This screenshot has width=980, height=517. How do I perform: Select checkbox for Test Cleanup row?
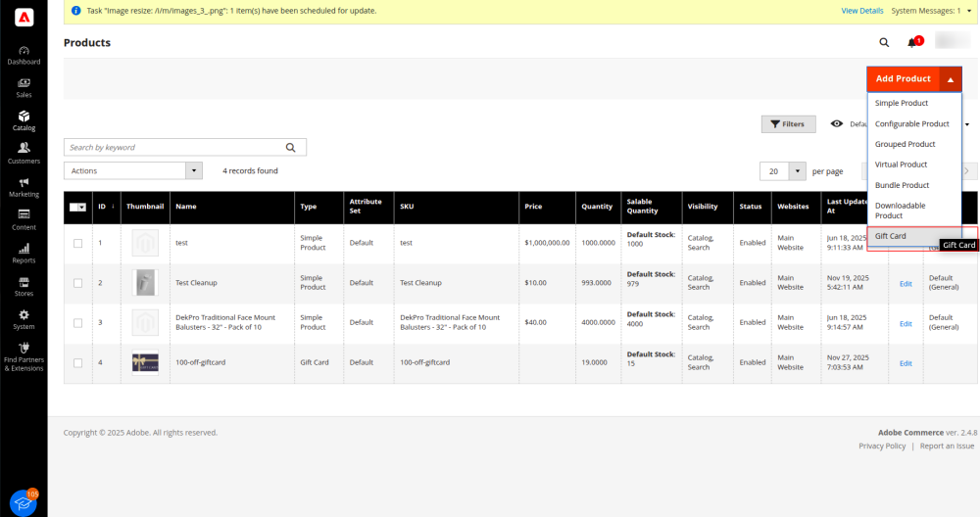[x=78, y=283]
